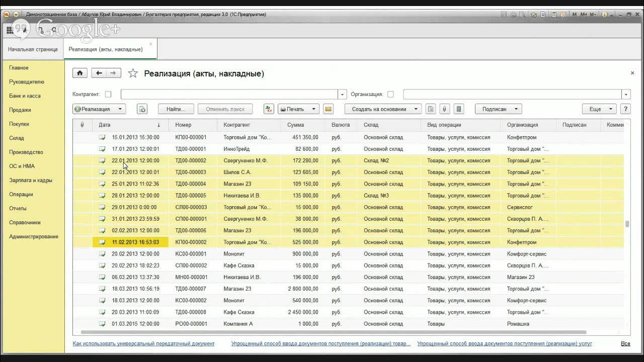Show Дт/Кт accounting entries for document
This screenshot has height=362, width=644.
click(269, 109)
